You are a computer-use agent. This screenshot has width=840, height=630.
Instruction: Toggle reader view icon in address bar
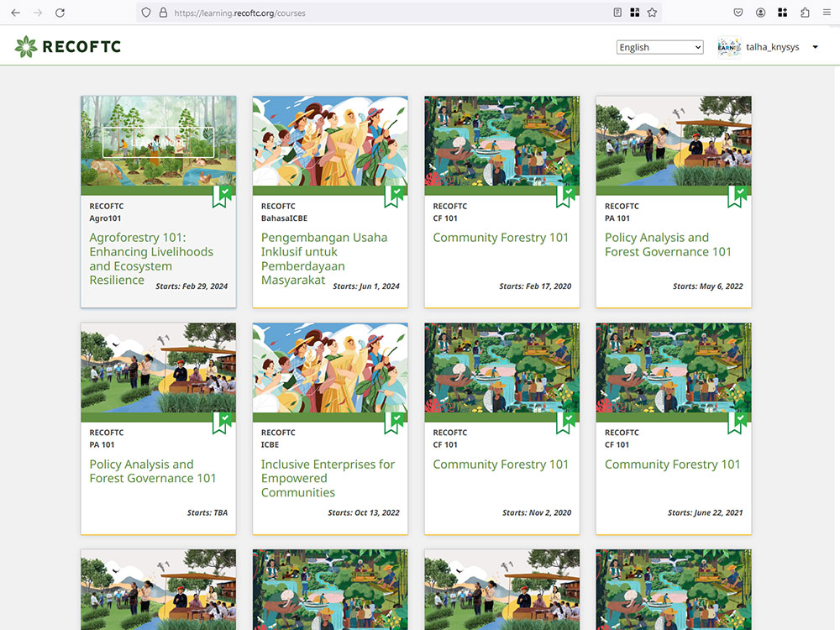616,13
